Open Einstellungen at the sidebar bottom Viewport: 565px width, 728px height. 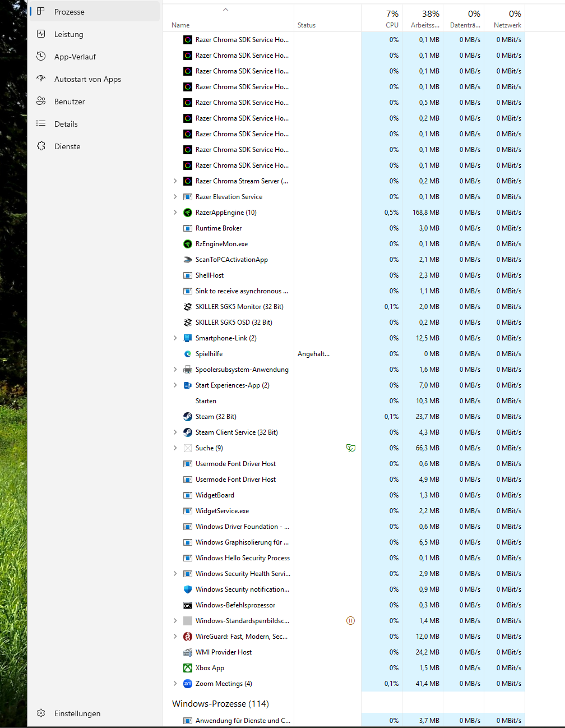95,713
